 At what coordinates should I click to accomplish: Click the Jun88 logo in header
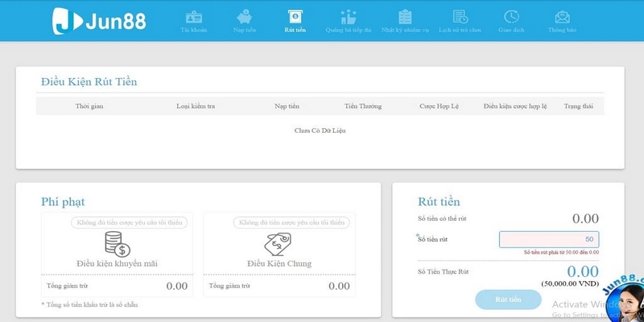pyautogui.click(x=99, y=21)
